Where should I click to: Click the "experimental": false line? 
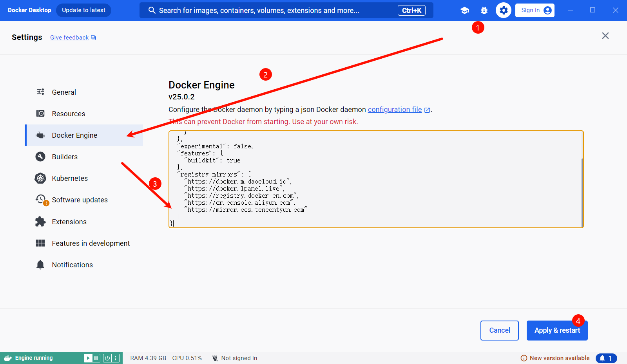(215, 146)
